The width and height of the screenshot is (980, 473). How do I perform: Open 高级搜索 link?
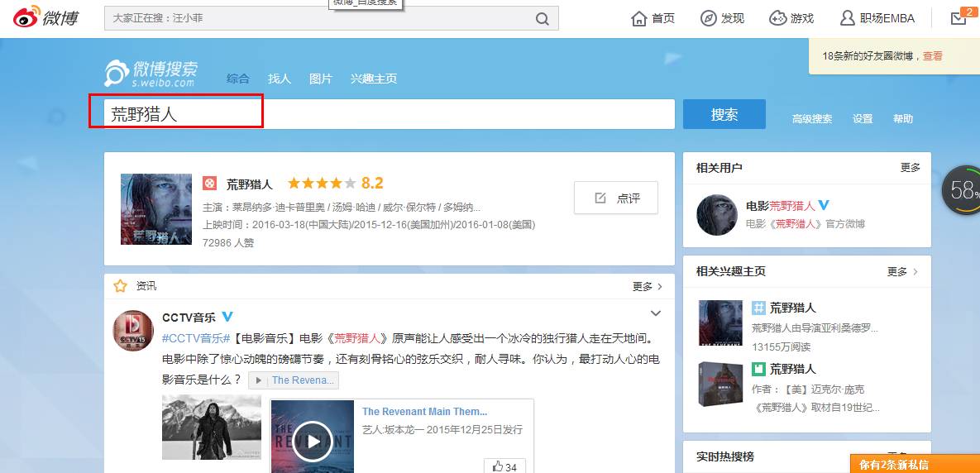[x=812, y=119]
